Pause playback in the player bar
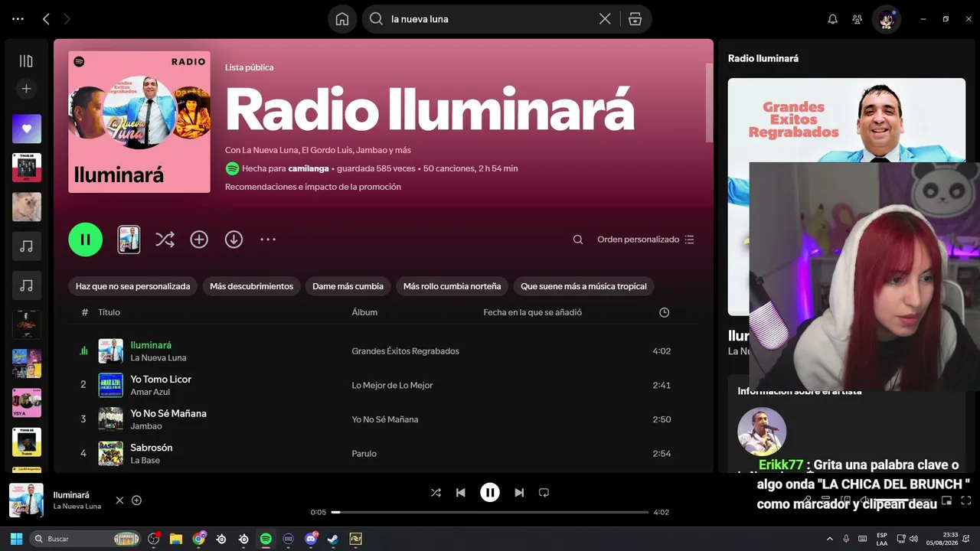The image size is (980, 551). click(490, 493)
